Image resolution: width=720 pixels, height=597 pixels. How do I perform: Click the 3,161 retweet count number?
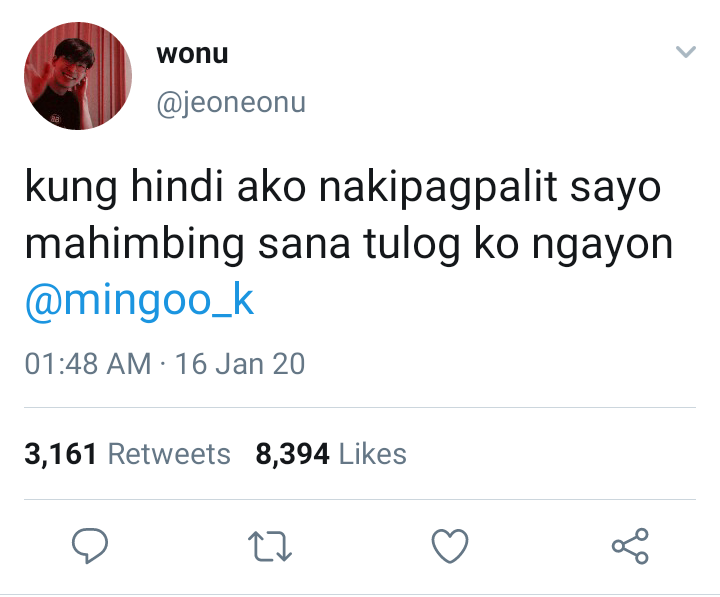tap(61, 454)
